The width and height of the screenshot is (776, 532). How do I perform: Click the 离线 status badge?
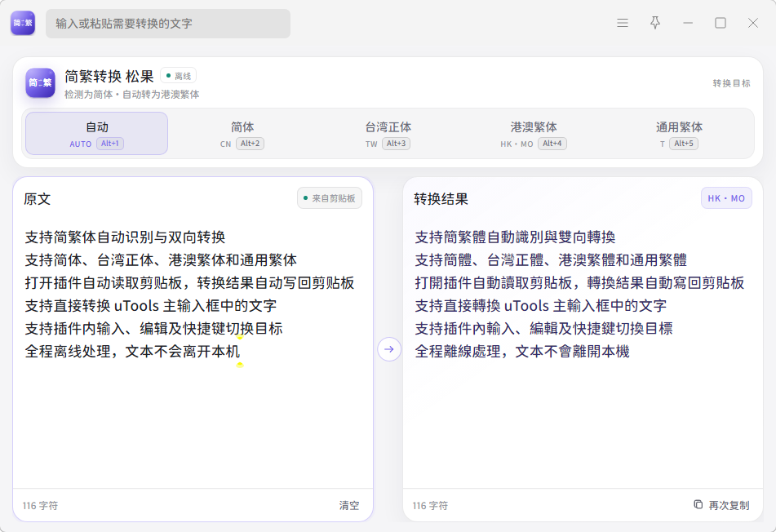(x=178, y=76)
